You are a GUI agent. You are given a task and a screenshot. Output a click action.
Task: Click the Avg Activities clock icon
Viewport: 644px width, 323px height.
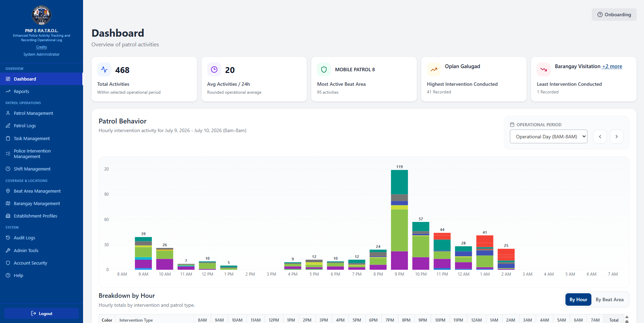click(214, 70)
